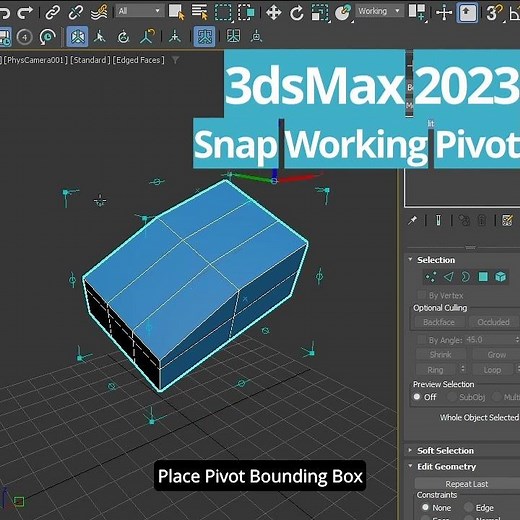Viewport: 520px width, 520px height.
Task: Click the reset pivot icon with orange arrow
Action: click(147, 36)
